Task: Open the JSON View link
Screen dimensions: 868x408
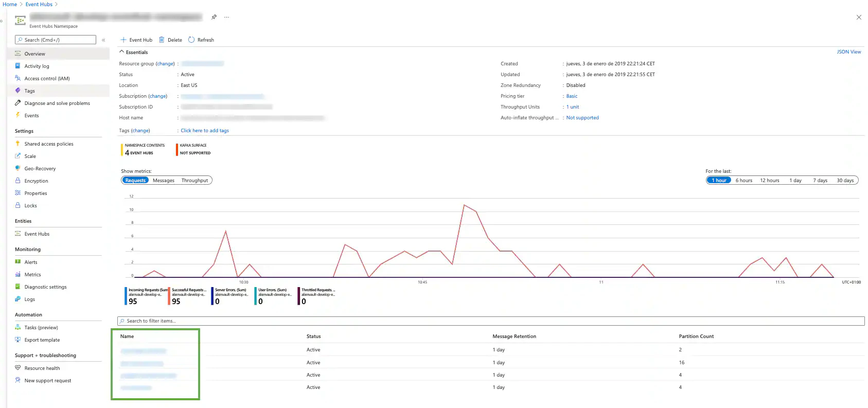Action: point(848,52)
